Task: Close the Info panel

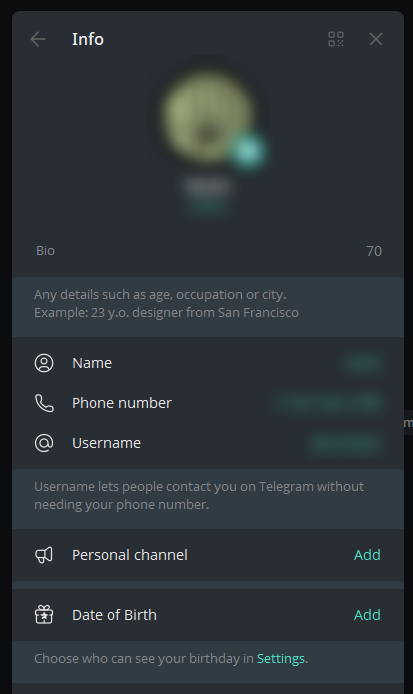Action: pyautogui.click(x=376, y=39)
